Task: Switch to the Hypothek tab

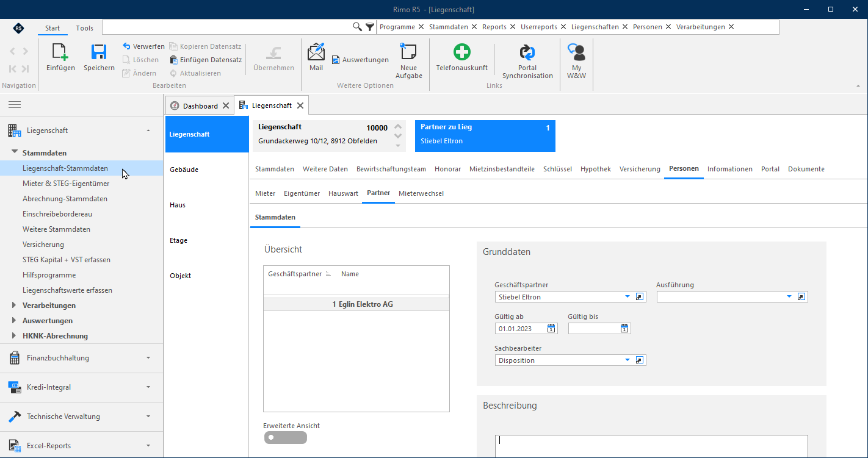Action: (x=595, y=169)
